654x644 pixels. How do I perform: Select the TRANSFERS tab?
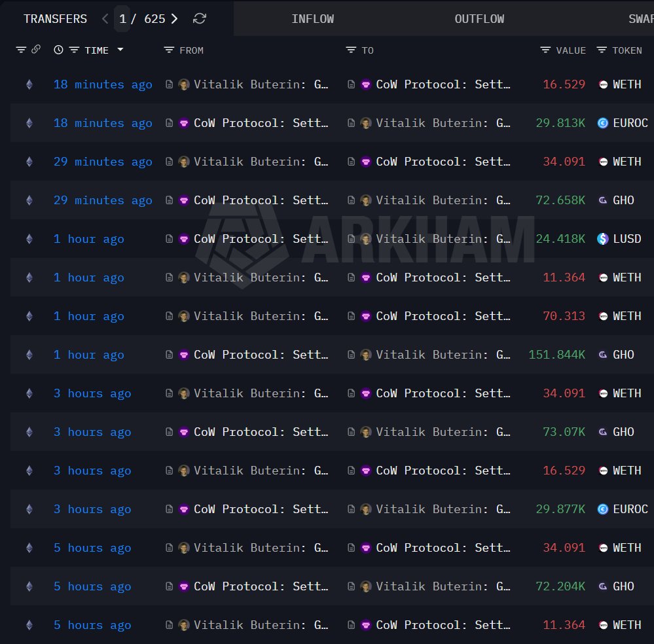55,19
